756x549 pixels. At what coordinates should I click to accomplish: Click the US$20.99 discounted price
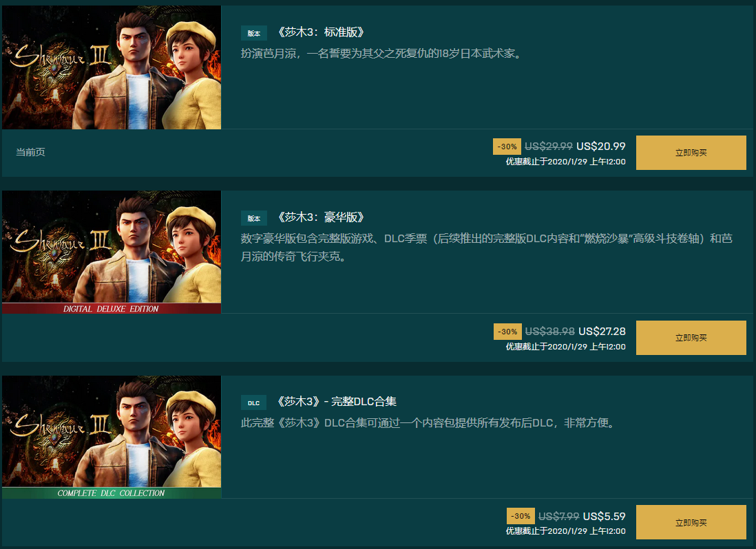coord(601,147)
